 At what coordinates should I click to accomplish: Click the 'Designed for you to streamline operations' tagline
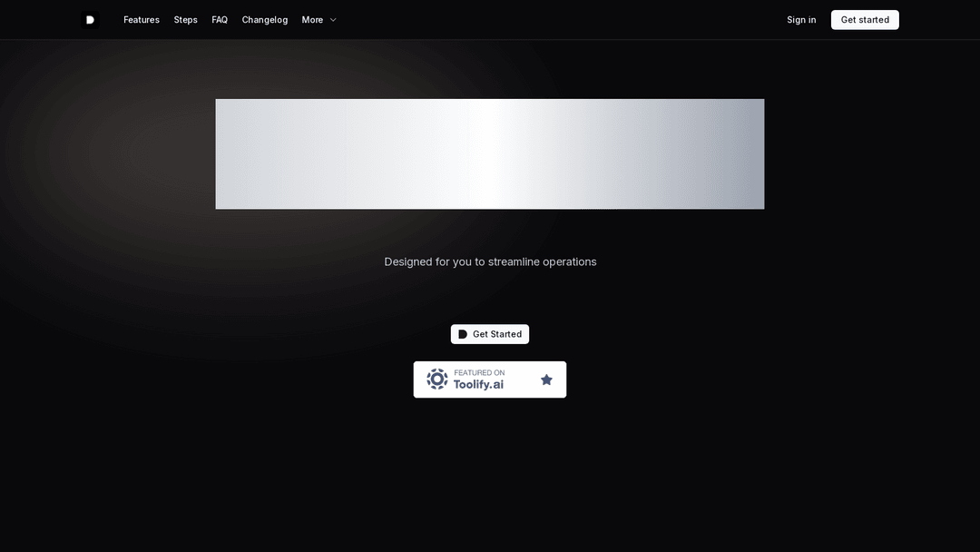tap(490, 261)
